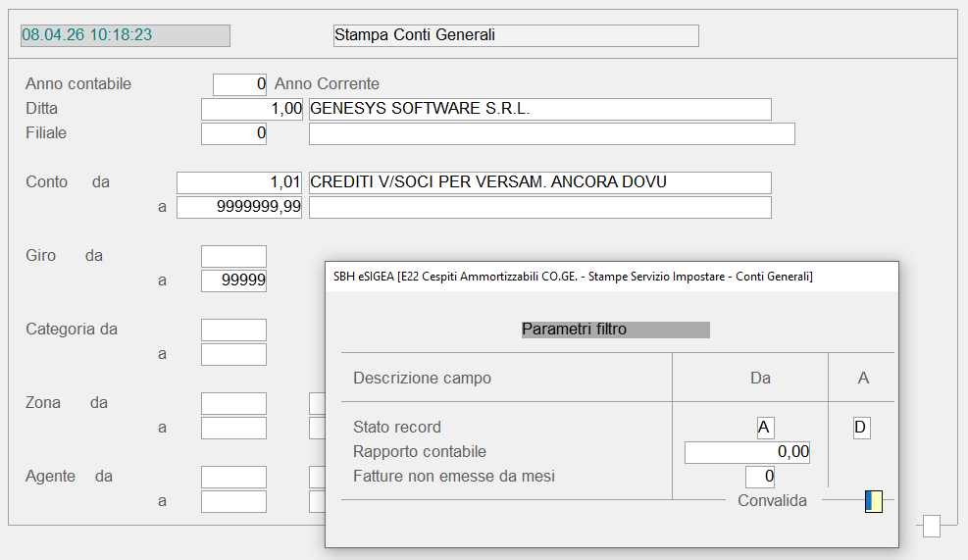Screen dimensions: 968x560
Task: Focus the empty Giro da field
Action: click(x=233, y=256)
